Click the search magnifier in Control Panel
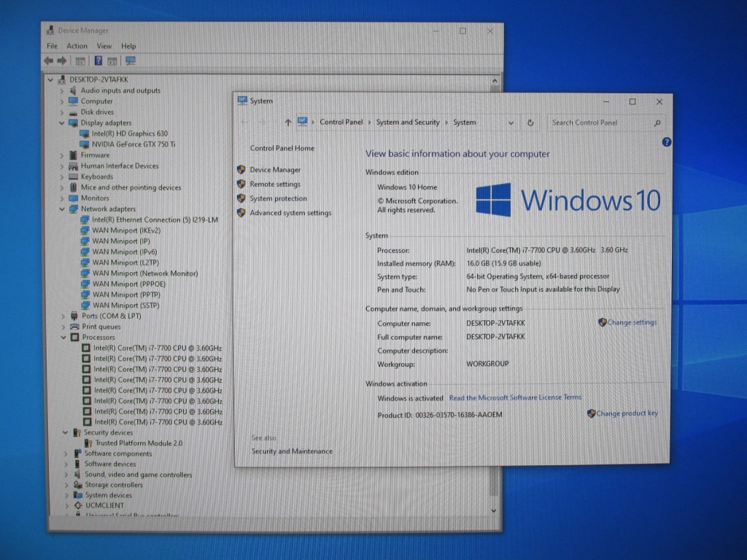This screenshot has height=560, width=747. tap(657, 122)
